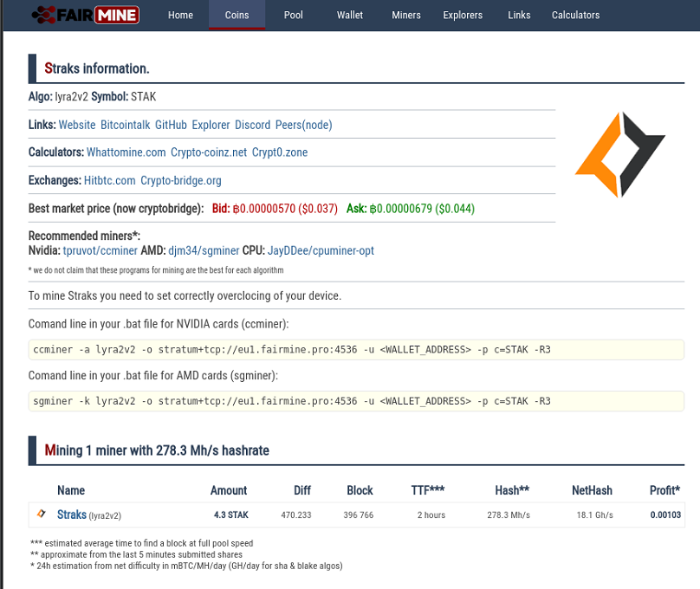This screenshot has height=589, width=700.
Task: Click the sgminer command line code box
Action: 356,401
